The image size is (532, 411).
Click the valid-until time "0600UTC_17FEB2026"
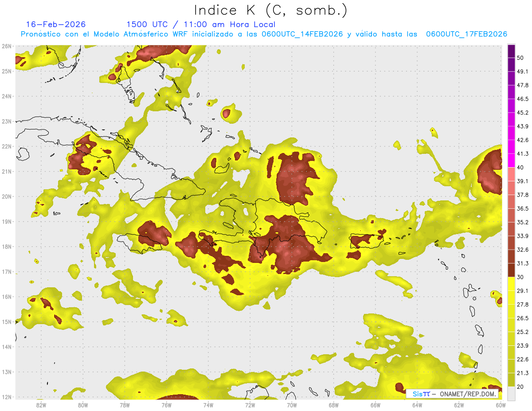[x=466, y=34]
